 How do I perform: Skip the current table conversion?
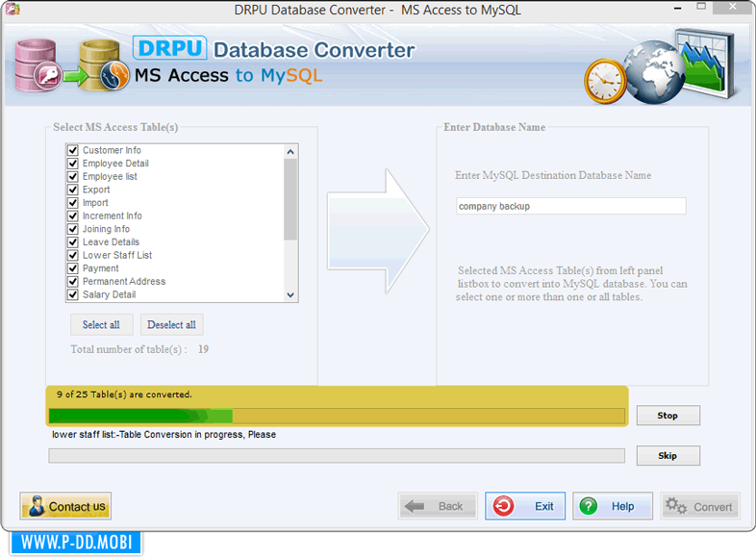click(668, 455)
